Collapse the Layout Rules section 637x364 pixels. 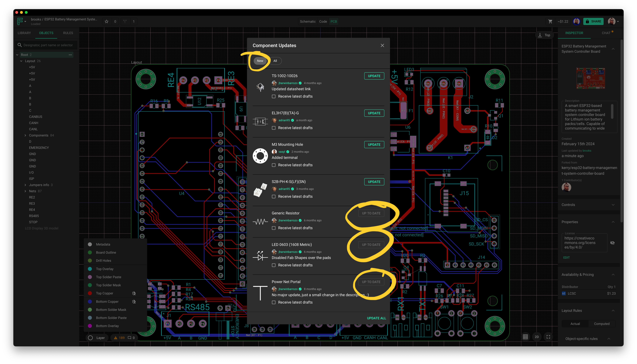point(613,311)
